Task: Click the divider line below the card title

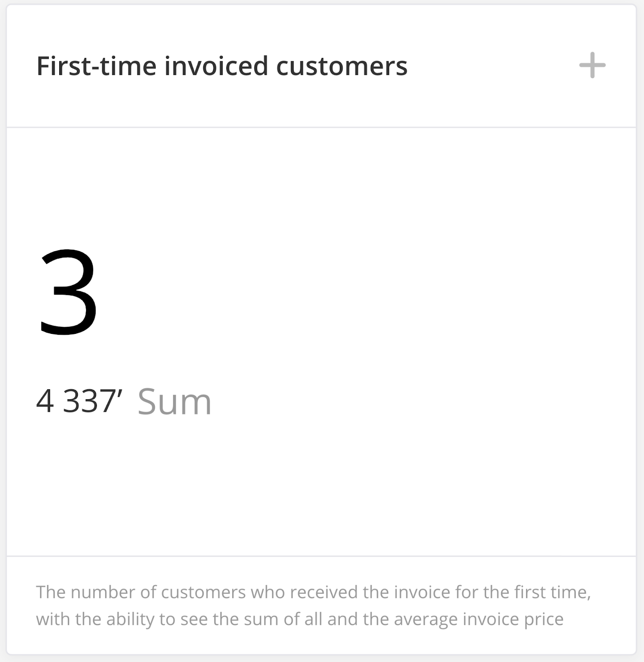Action: click(321, 127)
